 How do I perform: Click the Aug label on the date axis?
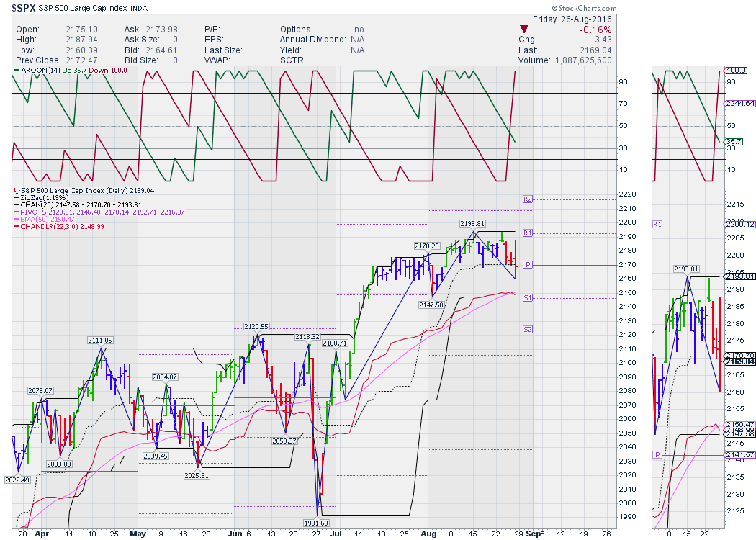click(x=428, y=534)
